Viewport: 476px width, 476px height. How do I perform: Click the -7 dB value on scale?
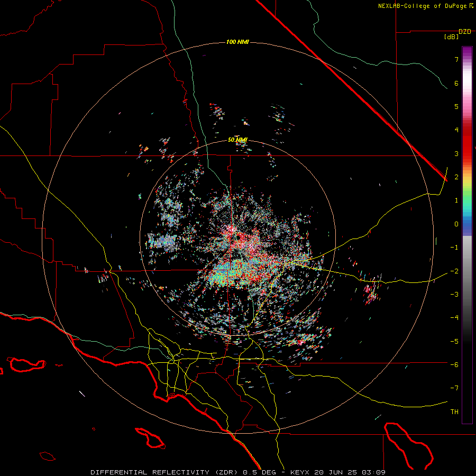454,388
